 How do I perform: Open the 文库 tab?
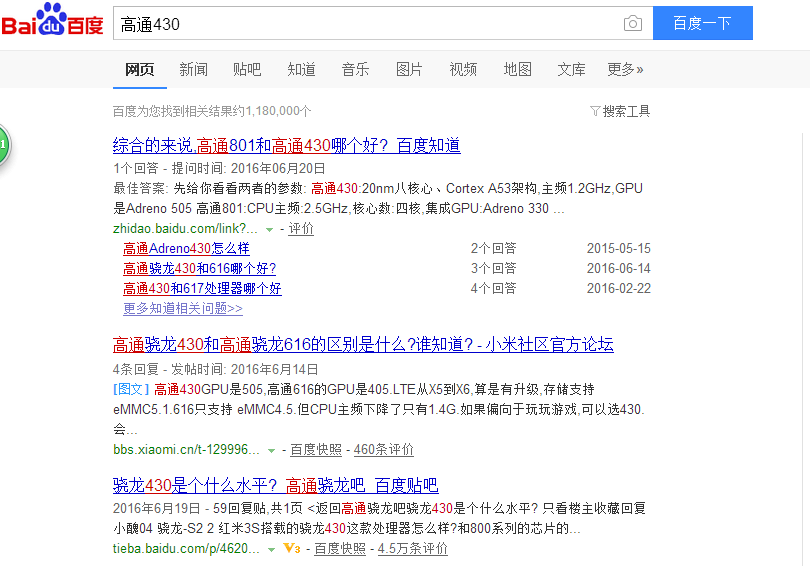coord(571,69)
